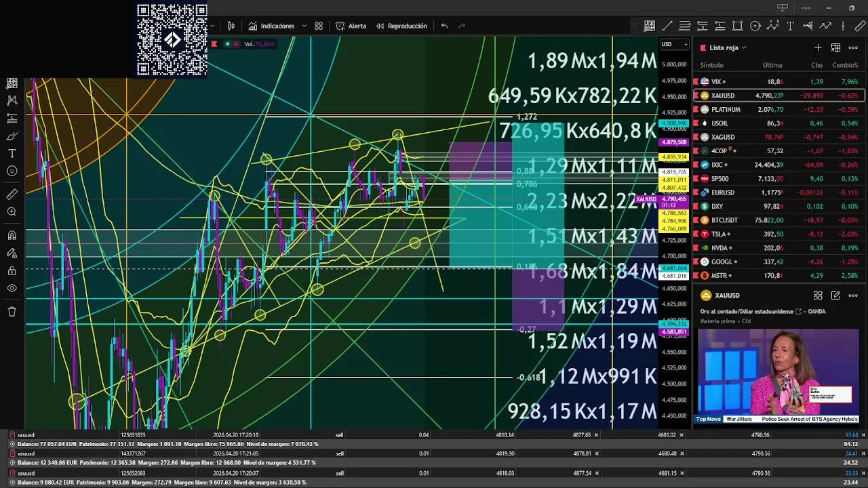This screenshot has height=488, width=868.
Task: Expand the arrow next to Indicadores
Action: (304, 26)
